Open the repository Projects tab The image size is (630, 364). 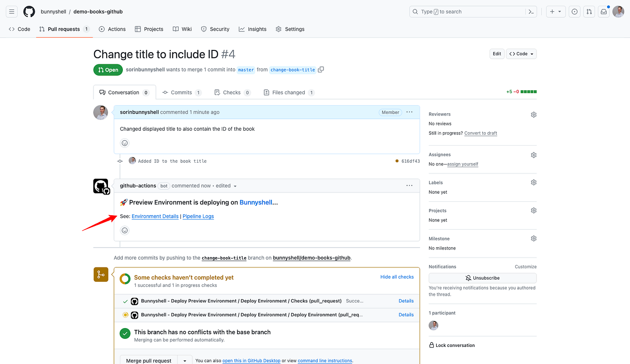pos(149,29)
